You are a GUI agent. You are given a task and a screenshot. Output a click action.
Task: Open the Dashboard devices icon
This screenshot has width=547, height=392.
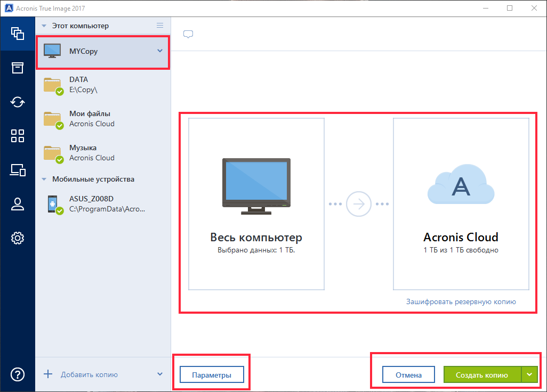tap(18, 170)
